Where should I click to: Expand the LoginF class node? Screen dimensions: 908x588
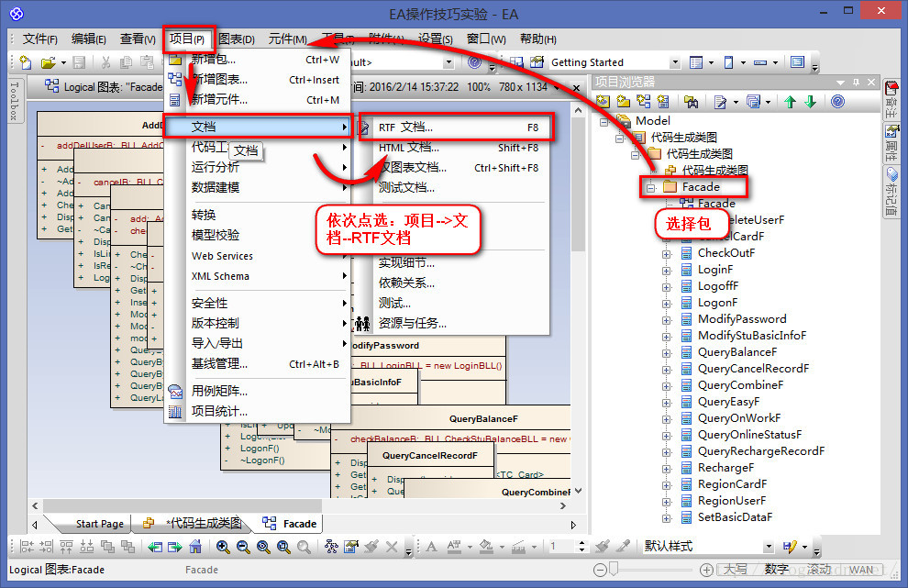(667, 271)
